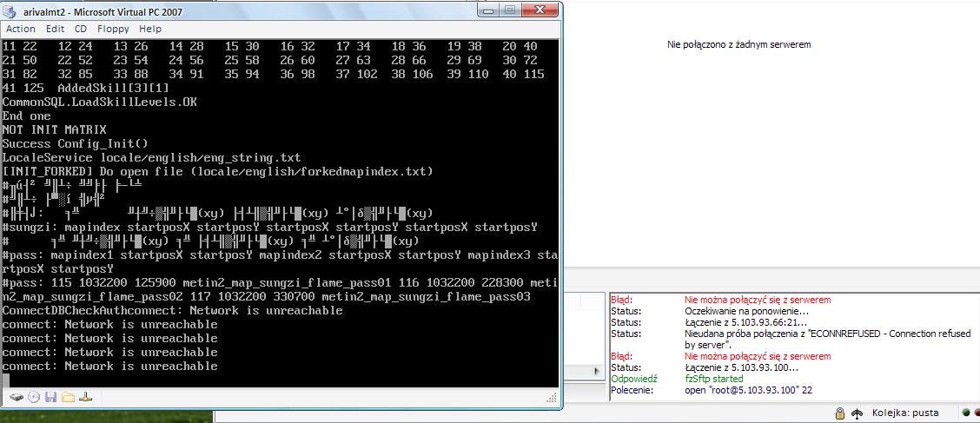Click the 'Łączenie z 5.103.93.100...' log line
980x423 pixels.
pyautogui.click(x=740, y=367)
